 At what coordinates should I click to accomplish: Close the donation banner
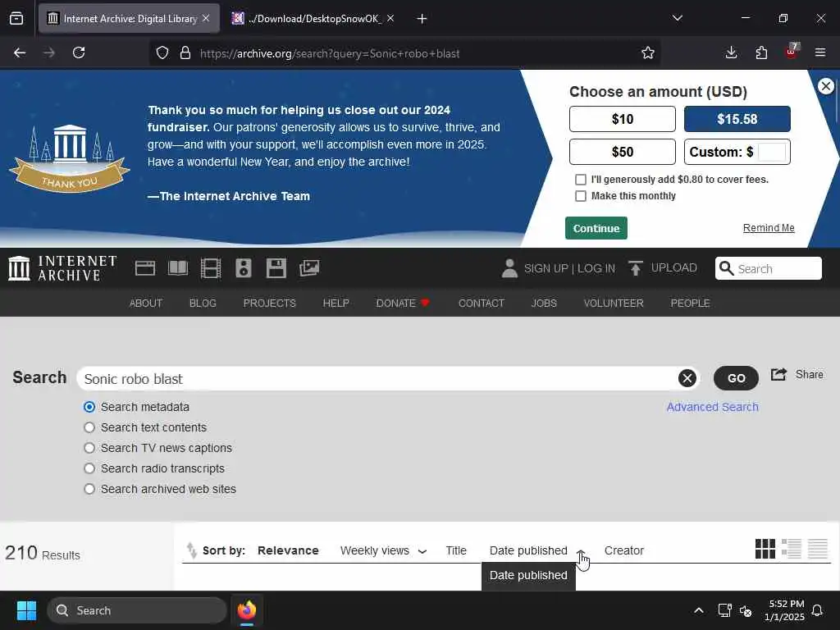[x=826, y=85]
